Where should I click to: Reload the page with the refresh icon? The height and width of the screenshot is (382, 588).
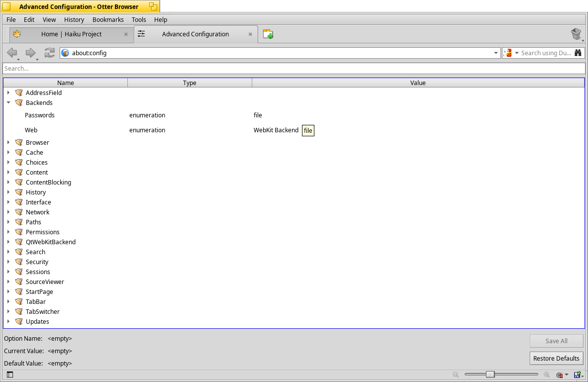click(50, 53)
